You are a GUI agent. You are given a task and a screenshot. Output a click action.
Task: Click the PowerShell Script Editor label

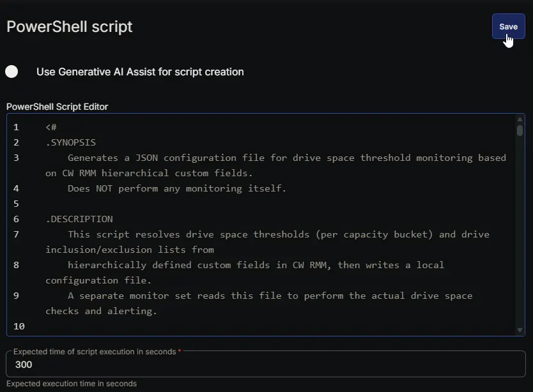point(57,107)
